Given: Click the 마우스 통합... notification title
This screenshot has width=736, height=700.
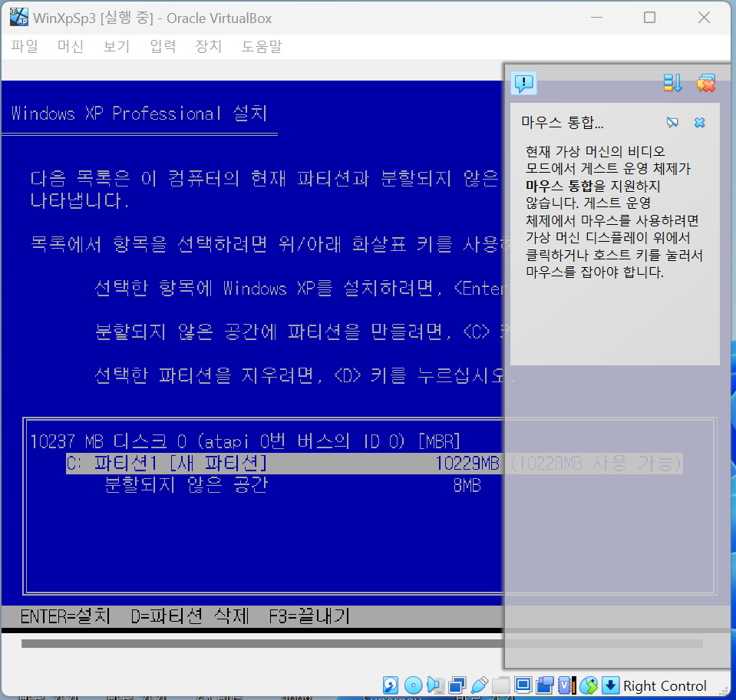Looking at the screenshot, I should click(563, 123).
